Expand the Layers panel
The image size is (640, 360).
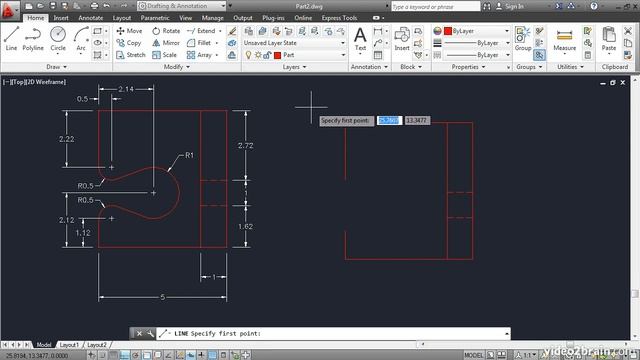294,67
